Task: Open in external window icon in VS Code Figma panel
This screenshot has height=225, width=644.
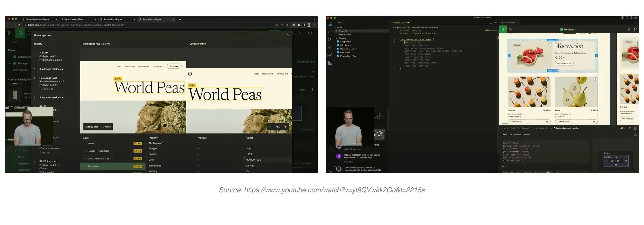Action: (x=636, y=29)
